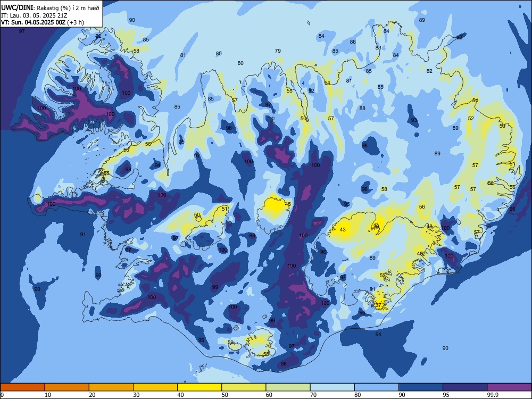Click the humidity value '93' on the map
Viewport: 532px width, 399px height.
(x=414, y=120)
